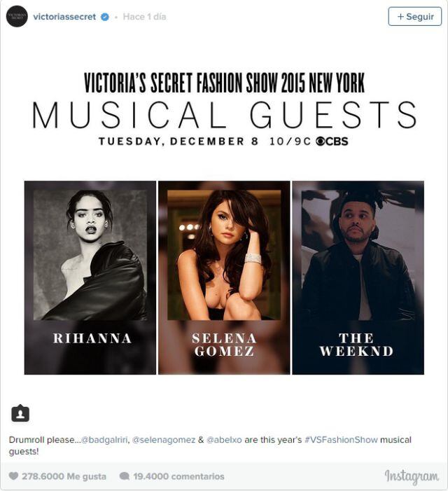Click Rihanna's black-and-white photo
The width and height of the screenshot is (448, 491).
[90, 252]
